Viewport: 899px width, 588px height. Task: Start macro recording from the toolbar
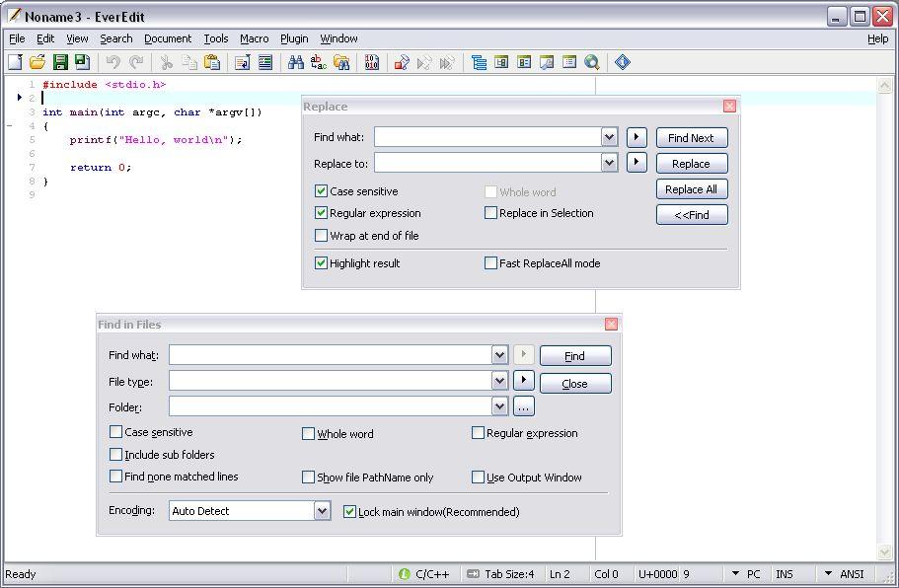tap(402, 62)
